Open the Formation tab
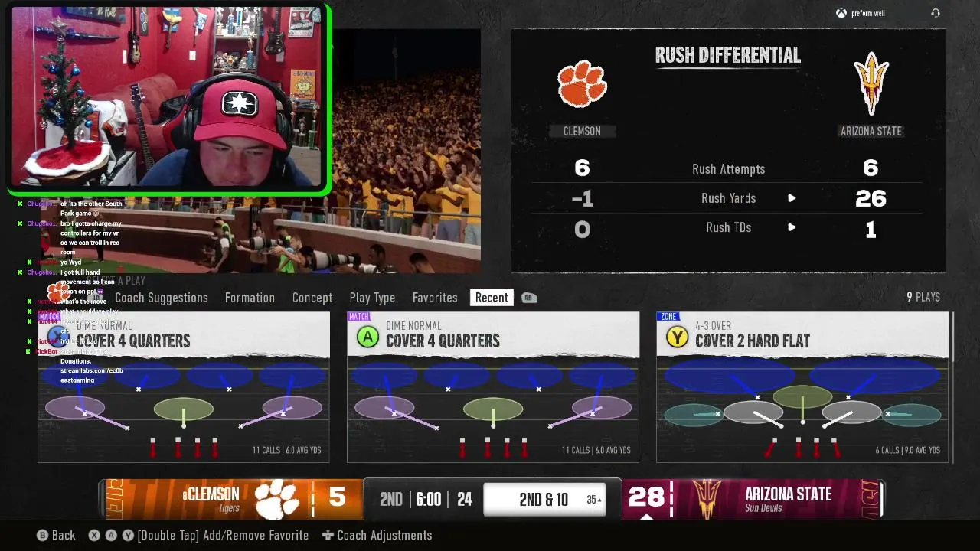 (x=250, y=298)
